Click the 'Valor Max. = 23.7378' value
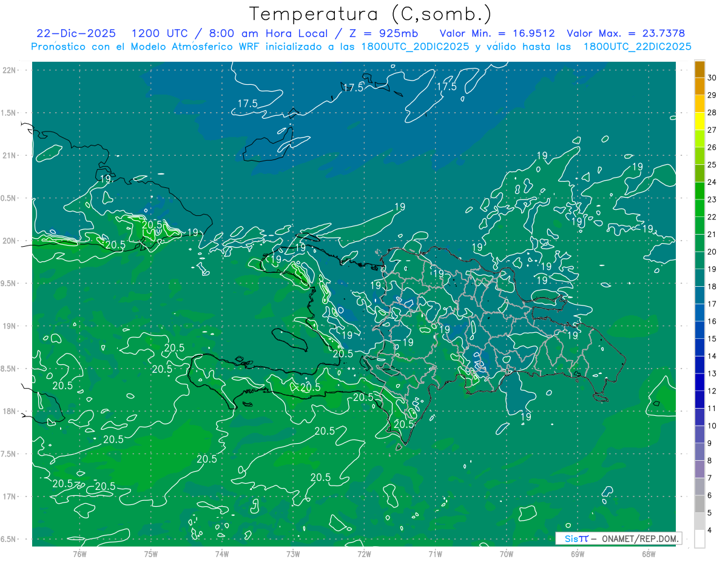The width and height of the screenshot is (728, 562). pos(625,33)
